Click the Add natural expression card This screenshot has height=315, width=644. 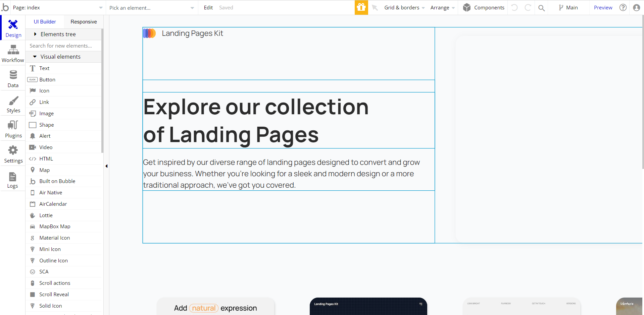215,306
